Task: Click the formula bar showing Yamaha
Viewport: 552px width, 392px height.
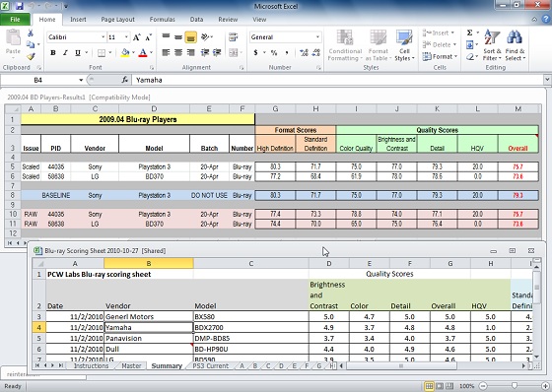Action: (x=337, y=80)
